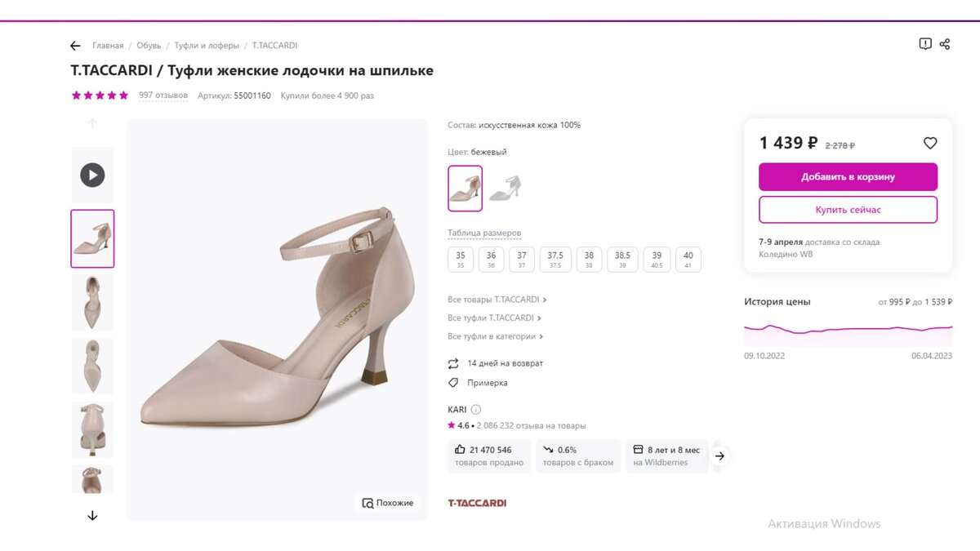Click the 0.6% товаров с браком card
The height and width of the screenshot is (551, 980).
pos(577,455)
